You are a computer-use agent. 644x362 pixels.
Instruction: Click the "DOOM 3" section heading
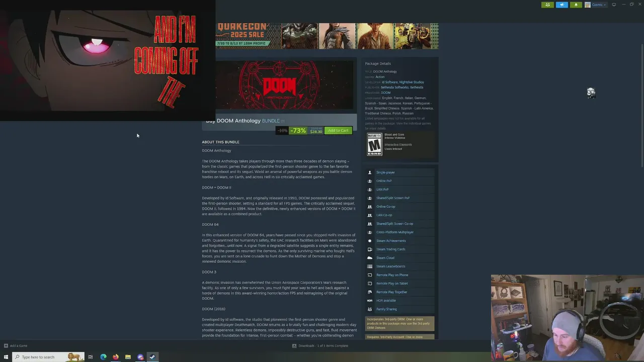point(209,272)
